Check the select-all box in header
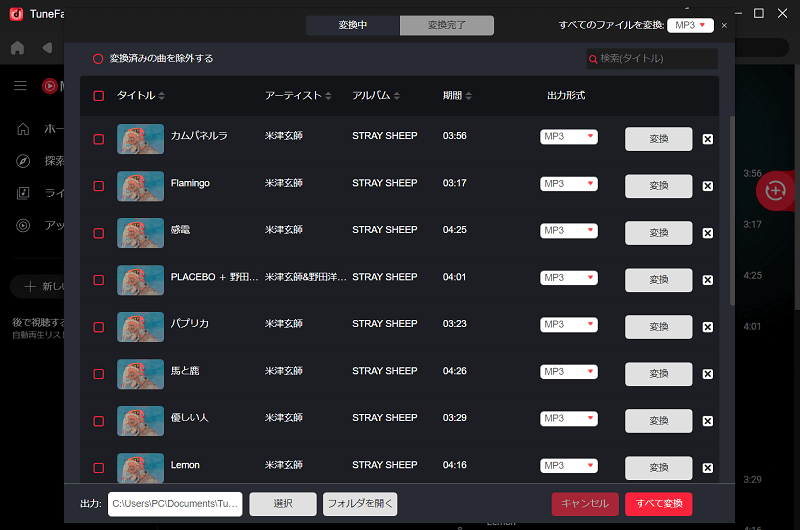Viewport: 800px width, 530px height. point(98,96)
